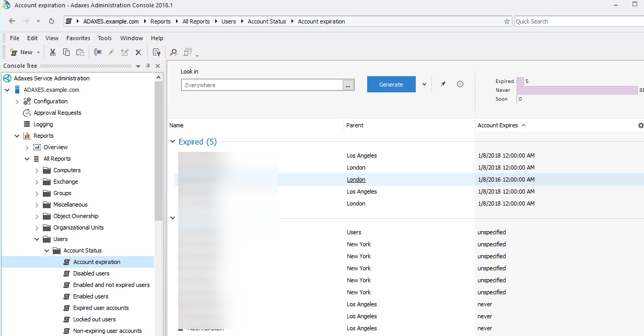Expand the Configuration tree node

pos(17,101)
